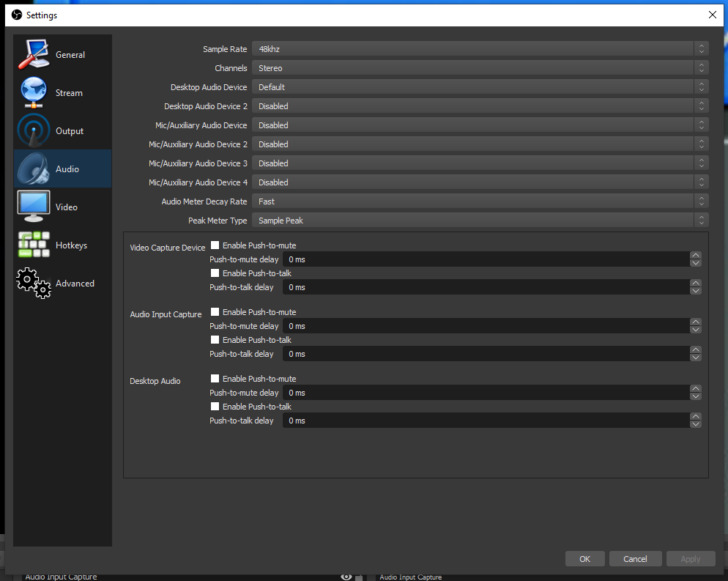
Task: Increase Audio Input Capture push-to-talk delay
Action: pos(695,349)
